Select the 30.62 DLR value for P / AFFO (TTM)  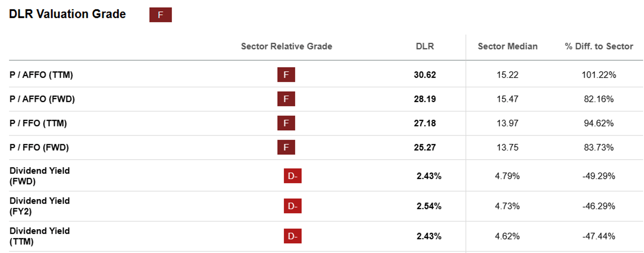pyautogui.click(x=425, y=75)
